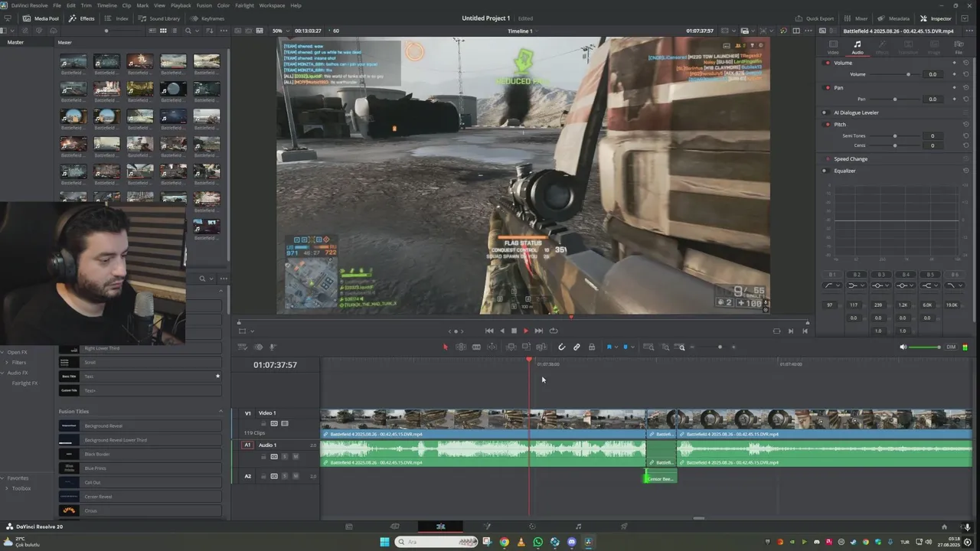Open the Fusion page icon

[x=487, y=527]
